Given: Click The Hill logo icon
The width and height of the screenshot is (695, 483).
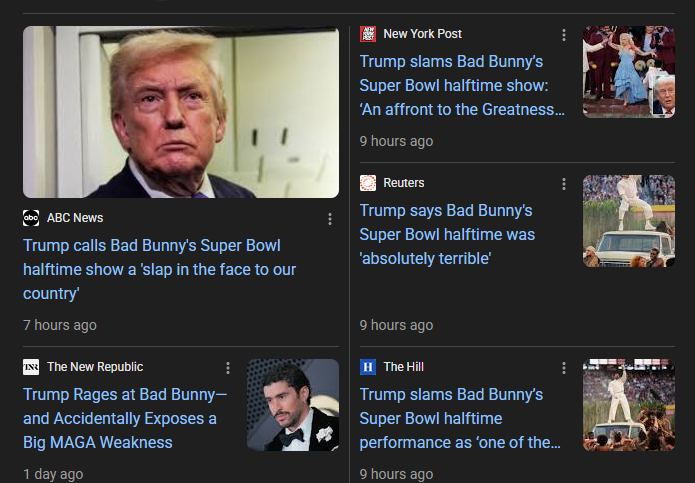Looking at the screenshot, I should click(368, 367).
